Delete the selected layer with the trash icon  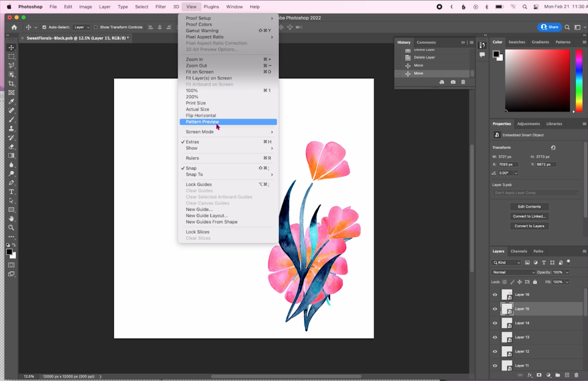pyautogui.click(x=577, y=375)
